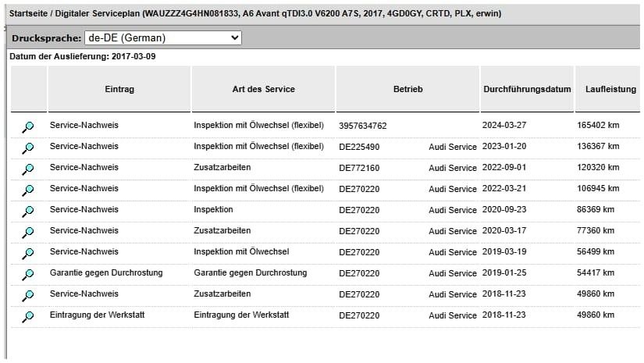Click the Betrieb column header
Screen dimensions: 644x363
coord(407,89)
